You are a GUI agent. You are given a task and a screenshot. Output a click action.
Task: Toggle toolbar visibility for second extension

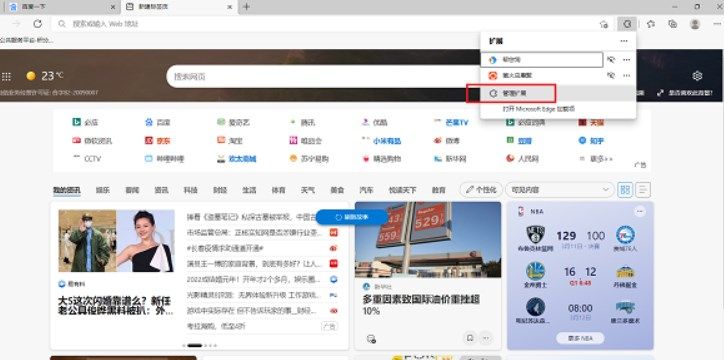[611, 75]
